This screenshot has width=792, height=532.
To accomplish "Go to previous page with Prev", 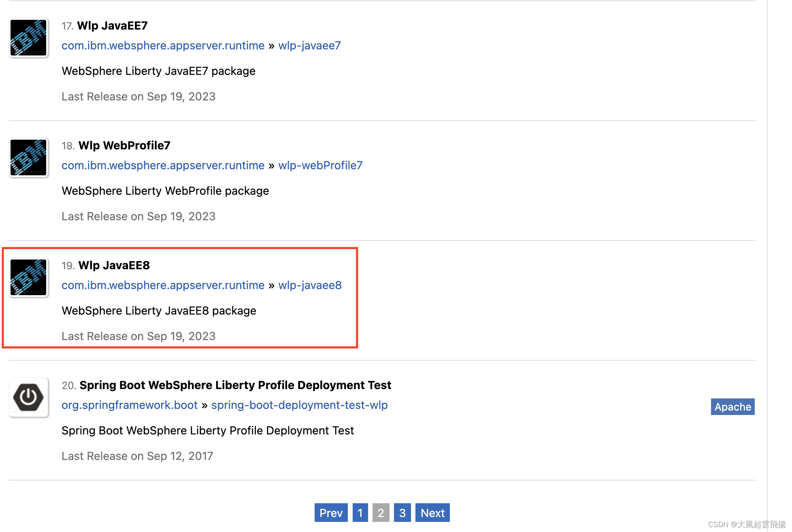I will coord(331,513).
